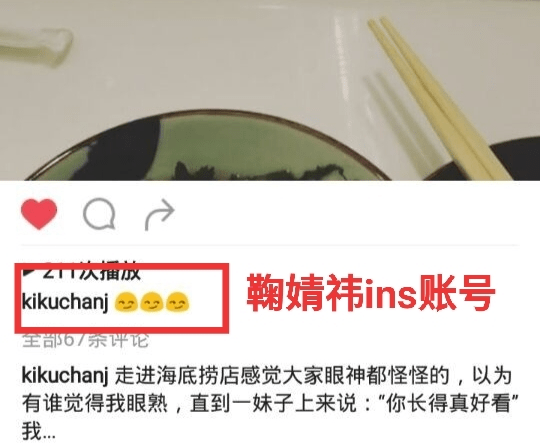Click the red 鞠婧祎ins账号 annotation text

click(x=370, y=293)
